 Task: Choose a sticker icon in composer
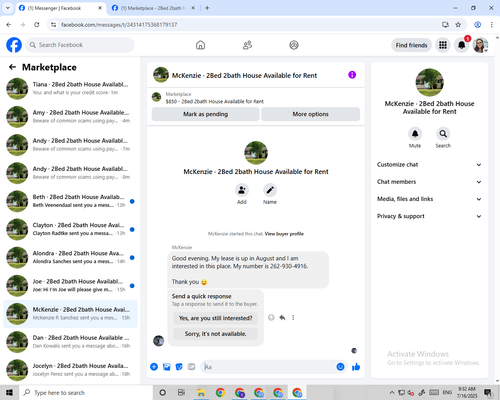pyautogui.click(x=179, y=367)
